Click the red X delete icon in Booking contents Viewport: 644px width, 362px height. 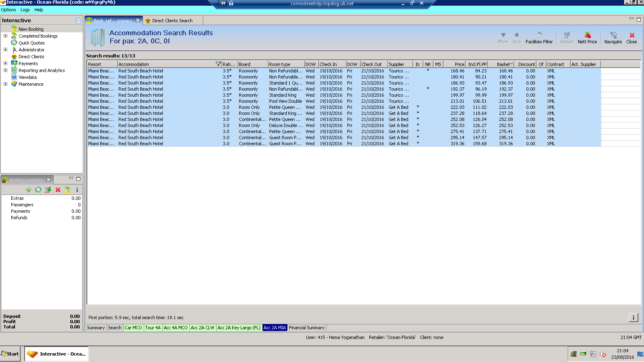[x=58, y=190]
